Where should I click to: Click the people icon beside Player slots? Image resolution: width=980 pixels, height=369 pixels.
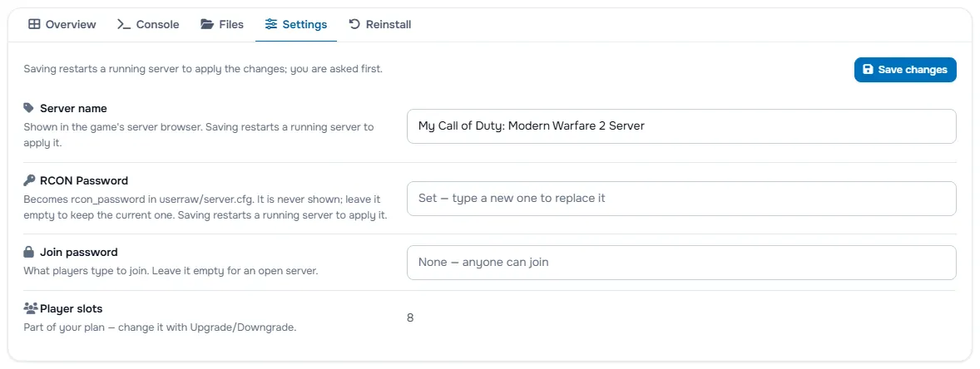point(31,308)
